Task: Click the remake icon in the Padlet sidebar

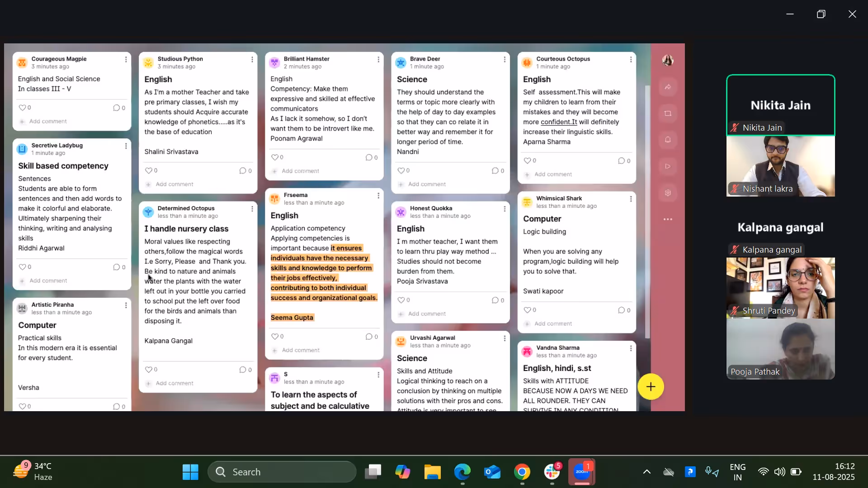Action: tap(668, 113)
